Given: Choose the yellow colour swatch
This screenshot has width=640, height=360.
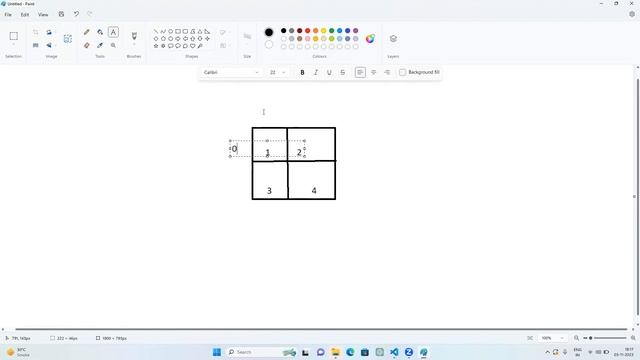Looking at the screenshot, I should click(324, 31).
